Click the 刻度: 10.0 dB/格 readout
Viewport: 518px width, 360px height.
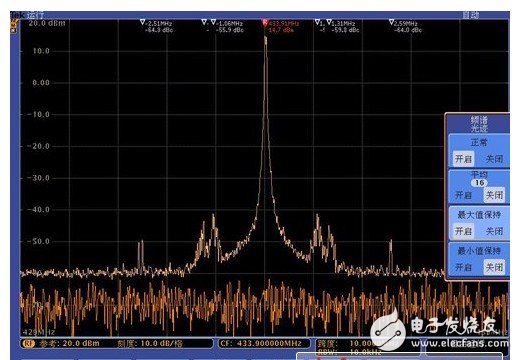[150, 343]
